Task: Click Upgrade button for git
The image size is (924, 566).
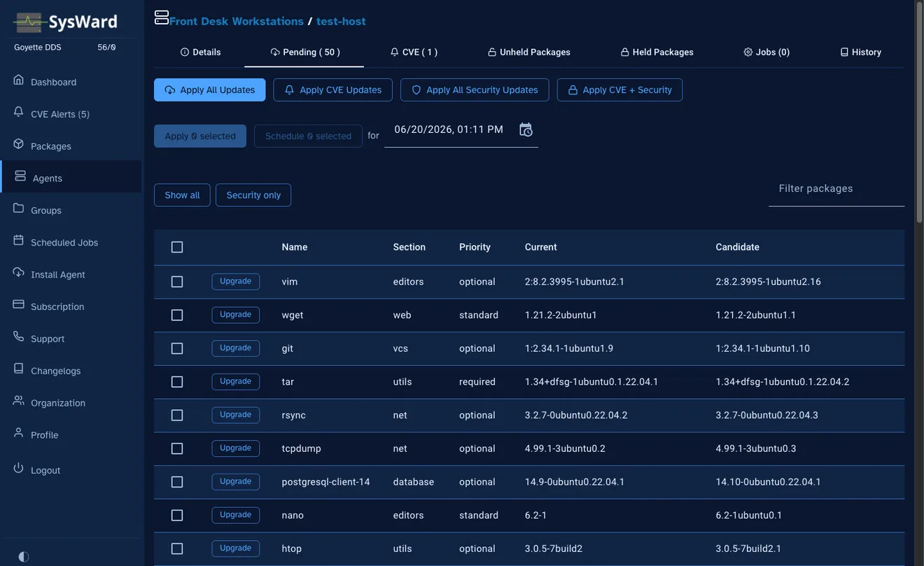Action: (236, 348)
